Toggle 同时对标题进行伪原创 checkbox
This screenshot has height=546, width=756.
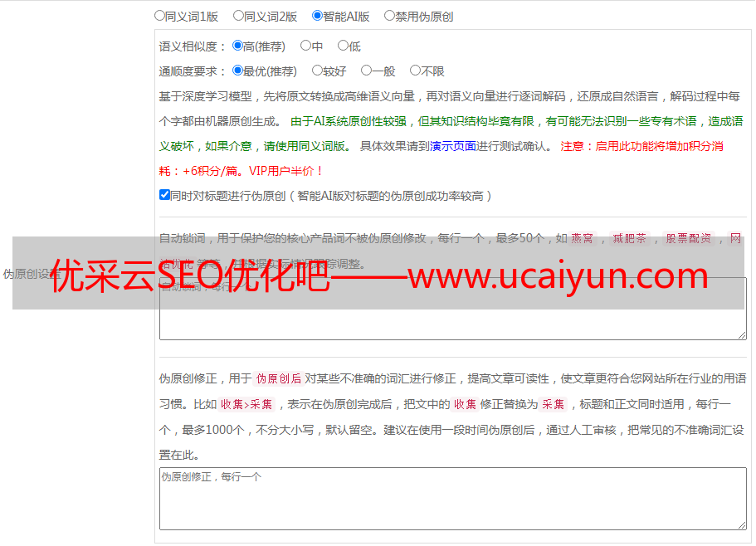point(164,195)
